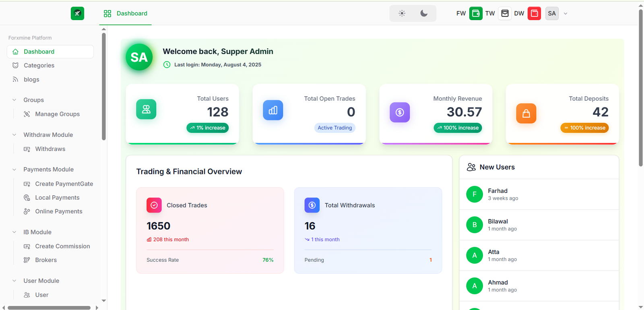This screenshot has width=644, height=310.
Task: Select the Dashboard tab in header
Action: point(126,13)
